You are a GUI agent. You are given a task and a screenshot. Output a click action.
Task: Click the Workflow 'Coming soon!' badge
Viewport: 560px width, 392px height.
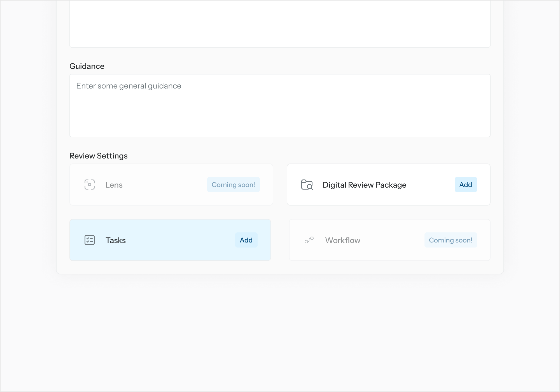[x=451, y=240]
